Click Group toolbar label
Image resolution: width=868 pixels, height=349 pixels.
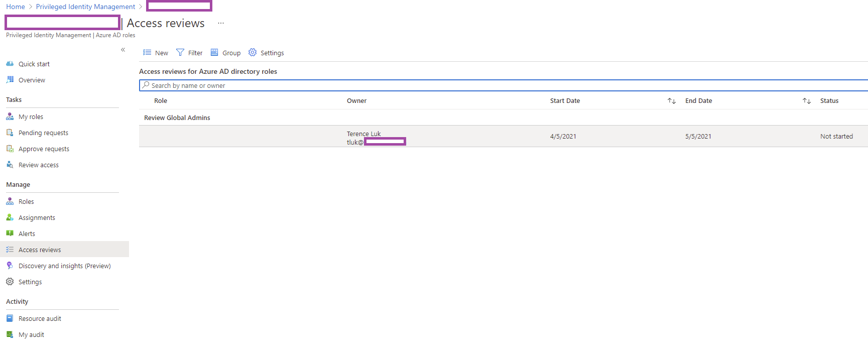point(231,53)
